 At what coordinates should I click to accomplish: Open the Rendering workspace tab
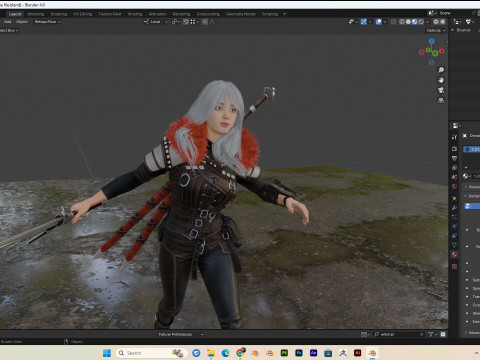coord(181,14)
